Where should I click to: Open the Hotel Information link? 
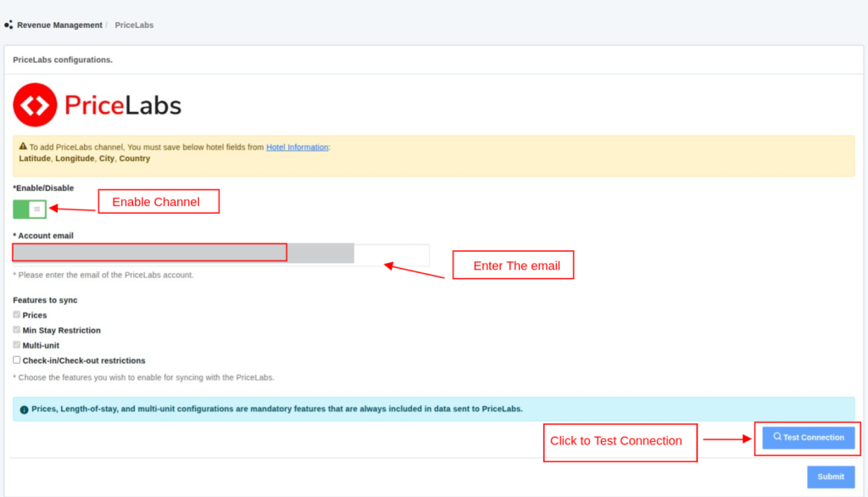(x=297, y=147)
